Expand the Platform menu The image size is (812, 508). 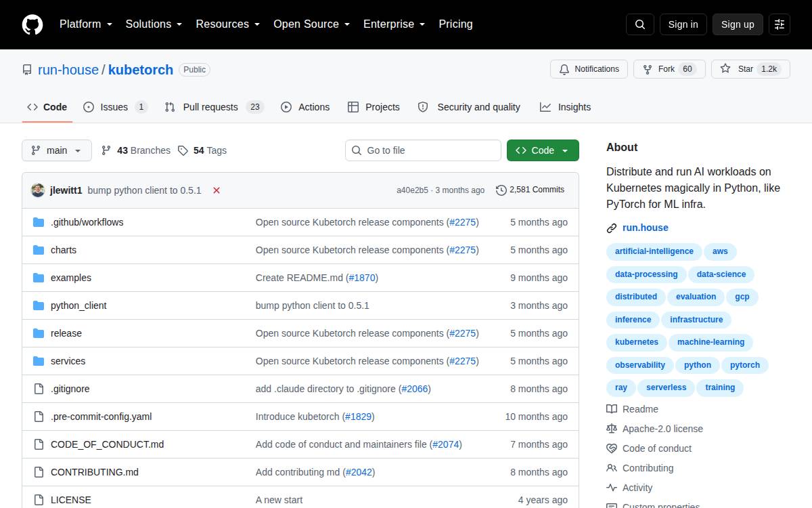pos(85,24)
